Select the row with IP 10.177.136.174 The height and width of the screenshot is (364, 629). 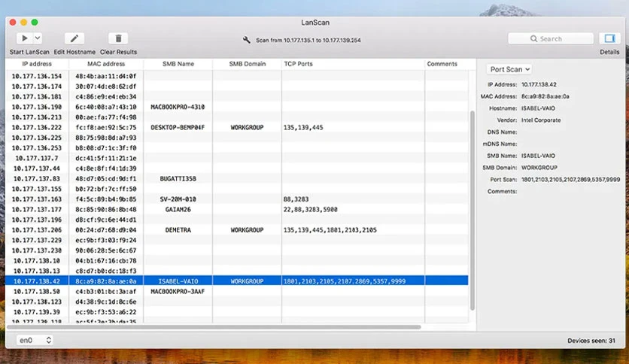click(x=237, y=86)
